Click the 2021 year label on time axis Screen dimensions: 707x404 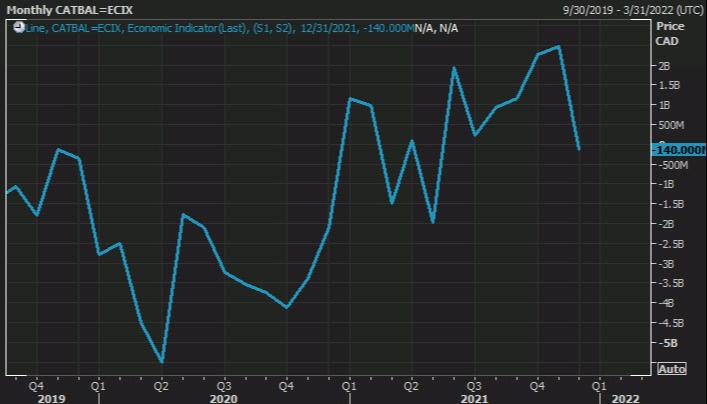point(474,399)
